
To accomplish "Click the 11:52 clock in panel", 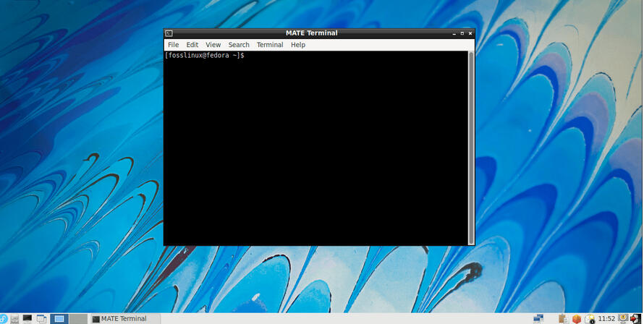I will 606,318.
